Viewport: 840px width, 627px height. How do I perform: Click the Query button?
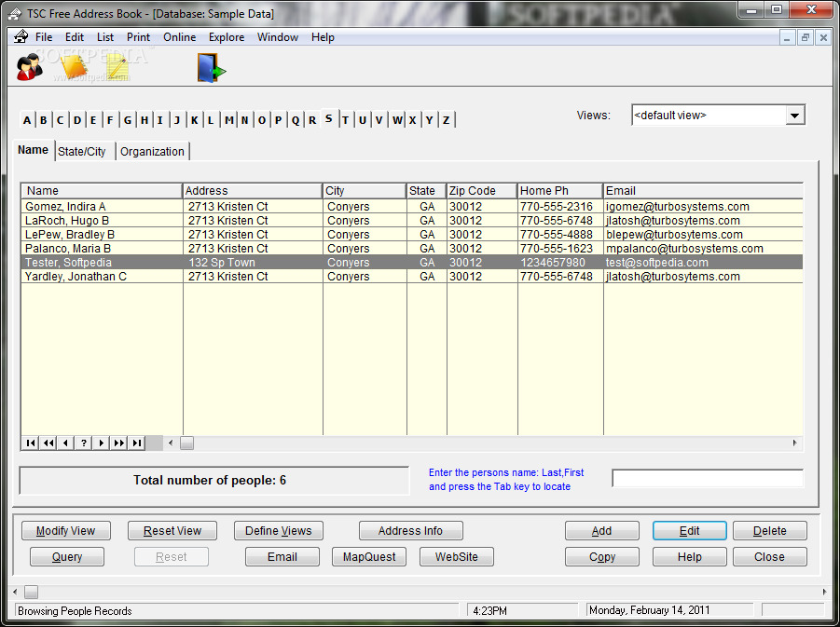[x=67, y=557]
